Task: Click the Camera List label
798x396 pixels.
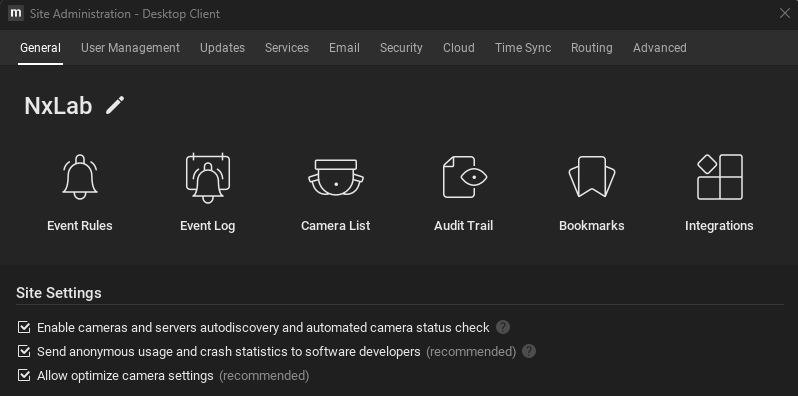Action: coord(336,226)
